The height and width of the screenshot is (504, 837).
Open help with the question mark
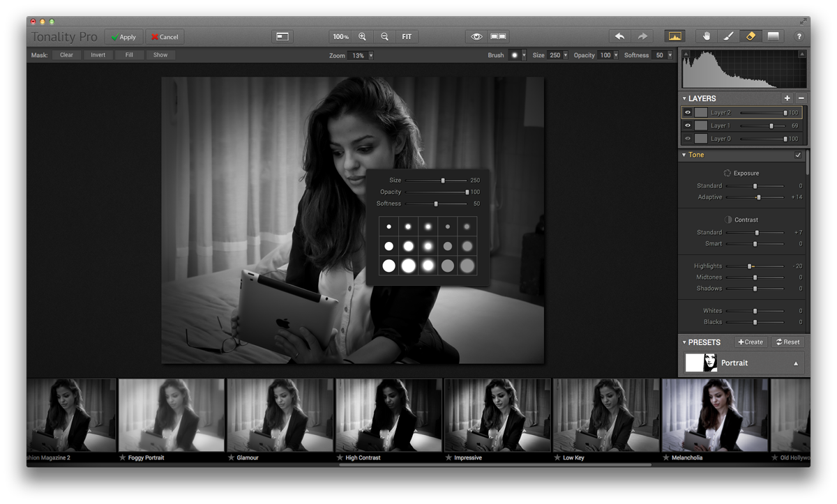click(799, 36)
